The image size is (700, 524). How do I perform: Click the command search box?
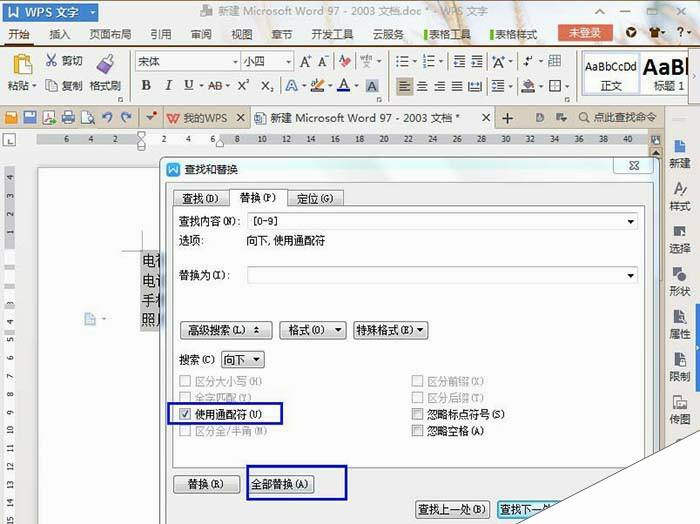tap(618, 118)
